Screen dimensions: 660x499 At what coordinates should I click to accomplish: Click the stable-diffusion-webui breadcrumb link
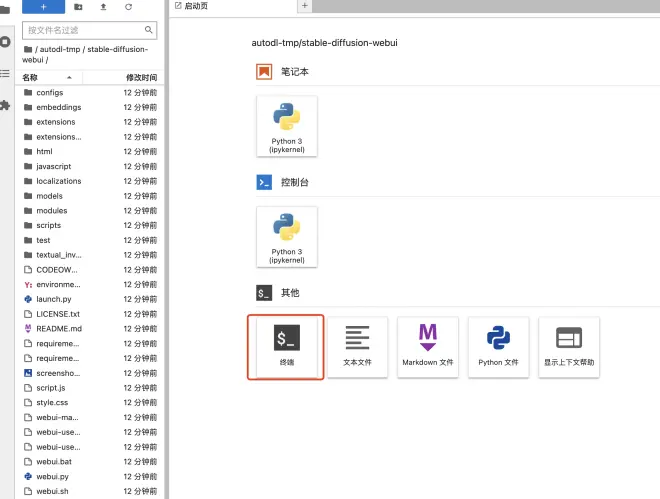[x=85, y=54]
